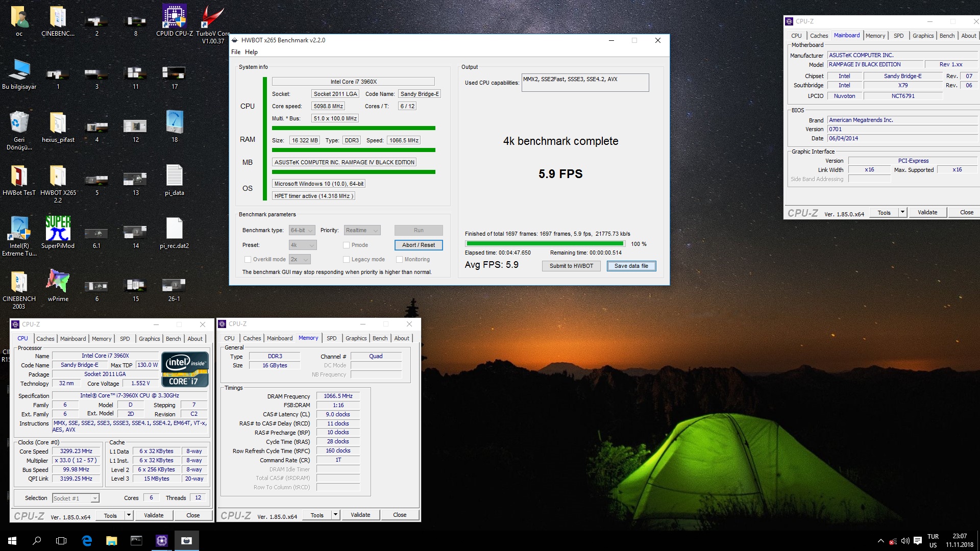Launch Microsoft Edge from taskbar
Screen dimensions: 980x551
(x=87, y=541)
